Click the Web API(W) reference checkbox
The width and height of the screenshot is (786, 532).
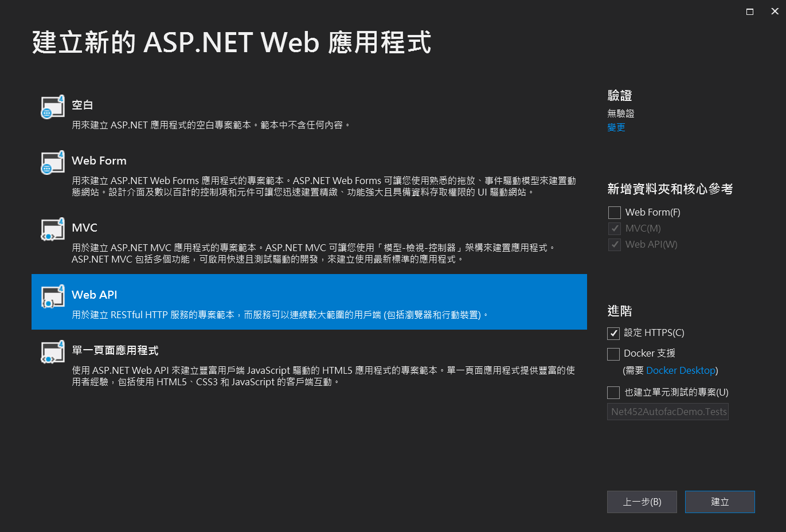click(x=615, y=245)
